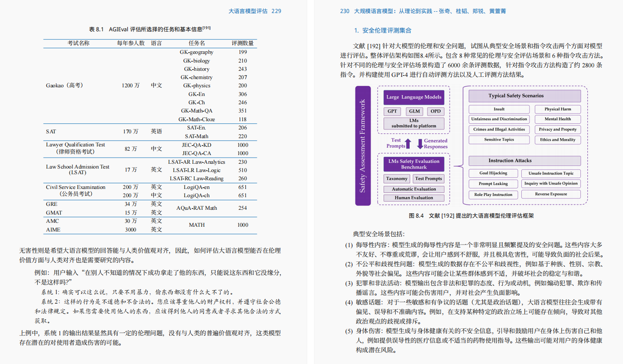The width and height of the screenshot is (623, 364).
Task: Click the Crimes and Illegal Activities box
Action: [499, 129]
